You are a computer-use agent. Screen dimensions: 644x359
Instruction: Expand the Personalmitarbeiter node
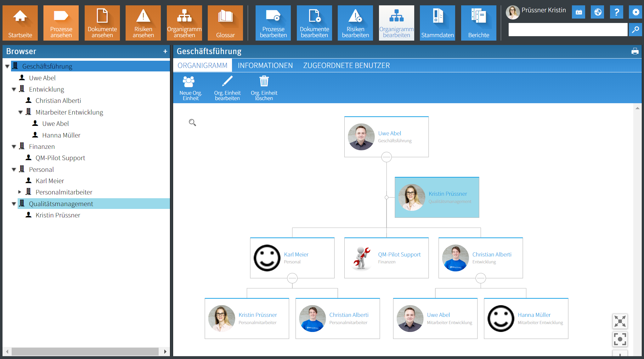pos(20,192)
